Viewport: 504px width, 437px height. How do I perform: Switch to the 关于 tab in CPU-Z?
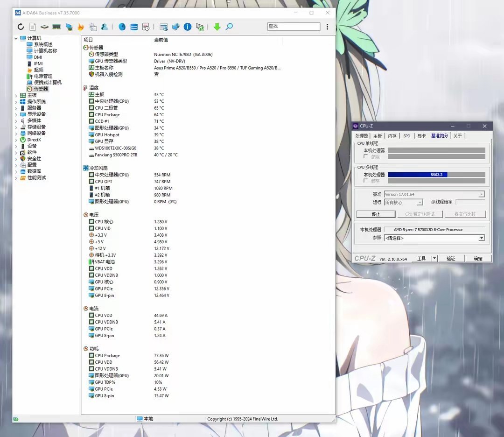point(457,136)
